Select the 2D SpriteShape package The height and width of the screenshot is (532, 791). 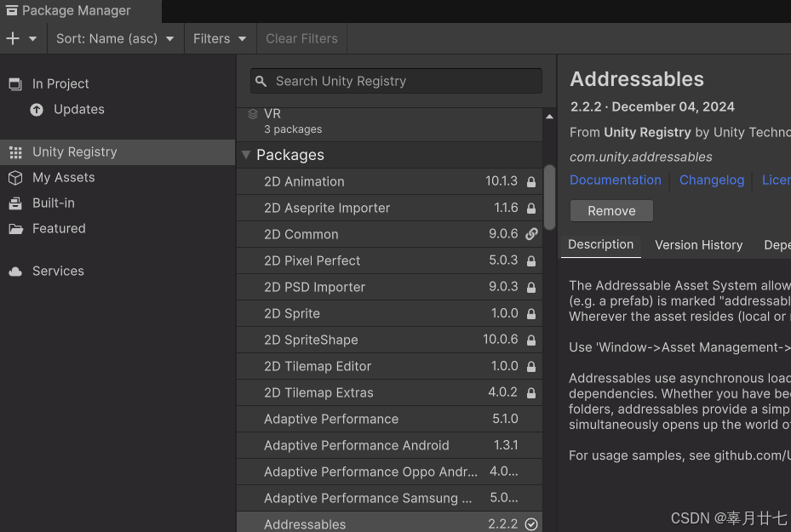[389, 340]
